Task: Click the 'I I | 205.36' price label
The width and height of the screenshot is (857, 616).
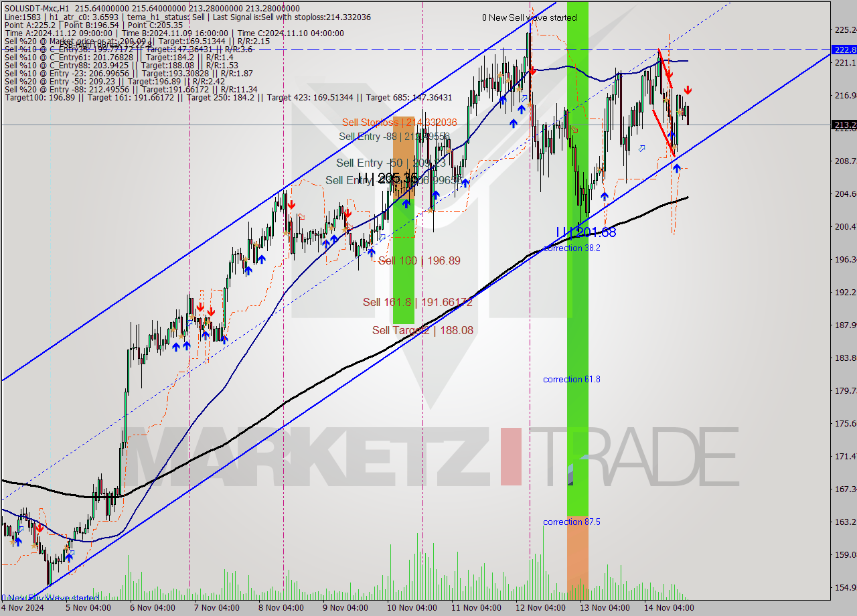Action: (388, 178)
